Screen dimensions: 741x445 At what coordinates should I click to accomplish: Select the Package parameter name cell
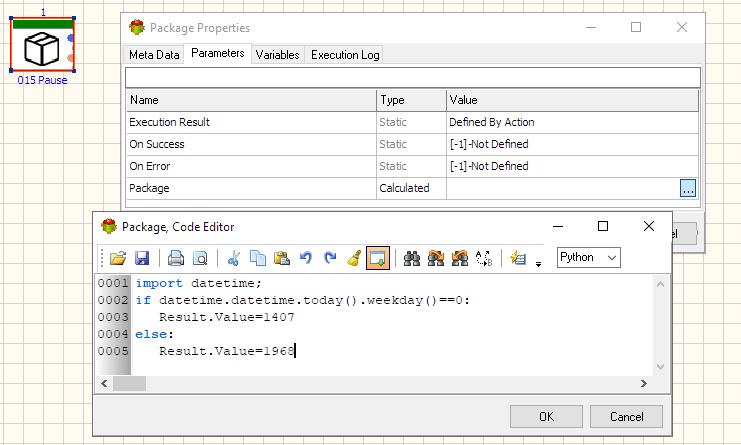tap(251, 188)
